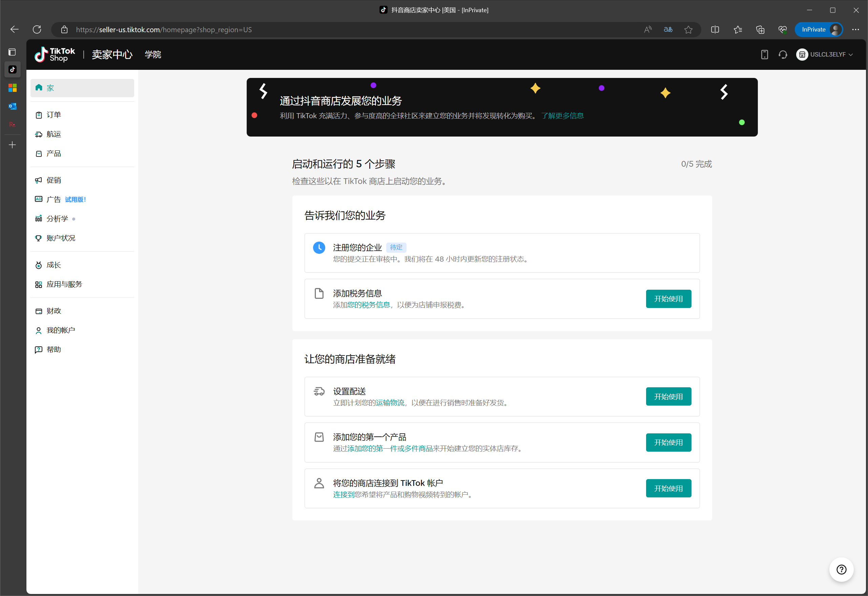Click the clock icon beside 注册您的企业
Viewport: 868px width, 596px height.
coord(319,248)
